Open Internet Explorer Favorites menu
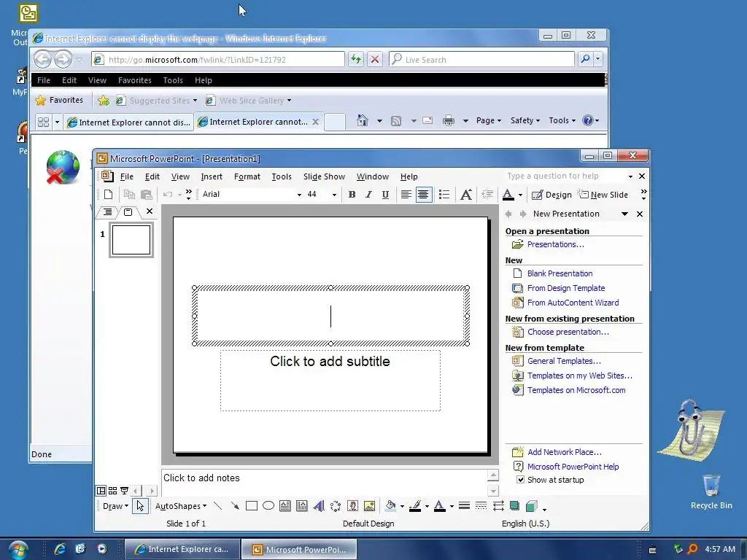This screenshot has height=560, width=747. tap(135, 80)
